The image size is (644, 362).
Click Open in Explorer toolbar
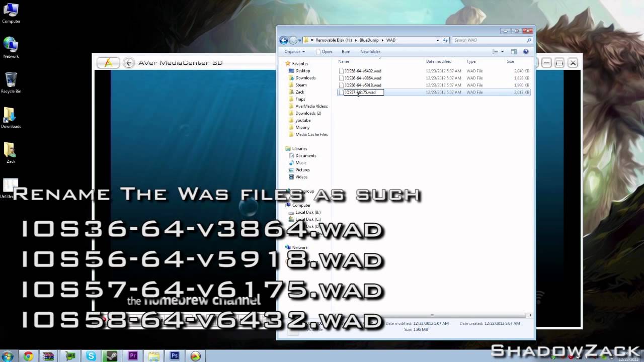(x=324, y=51)
